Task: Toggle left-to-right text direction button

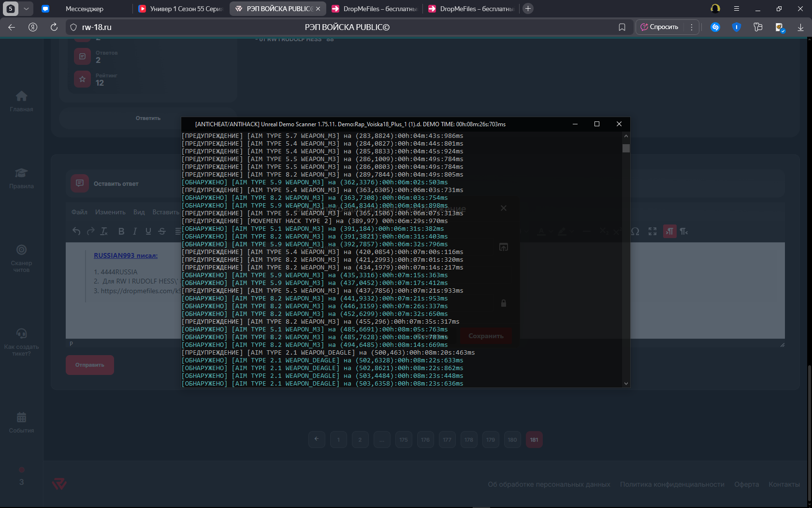Action: 669,232
